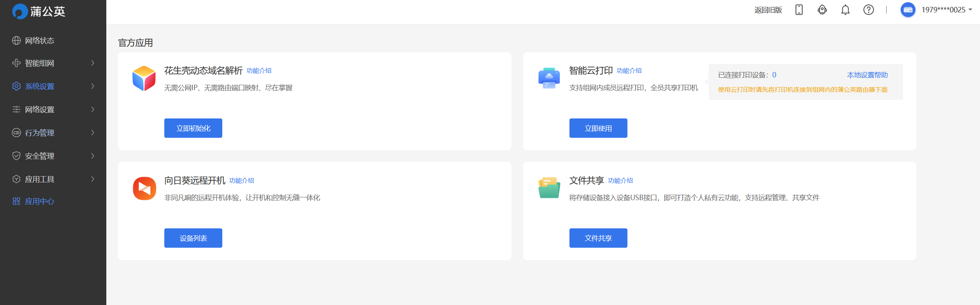Click description 非同凡响的远程开机体验

pos(242,198)
